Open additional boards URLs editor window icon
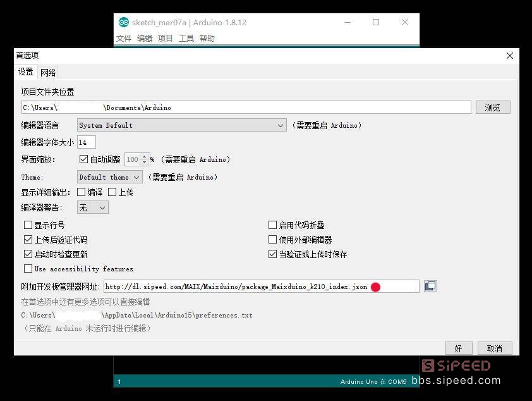The image size is (532, 401). [x=430, y=287]
